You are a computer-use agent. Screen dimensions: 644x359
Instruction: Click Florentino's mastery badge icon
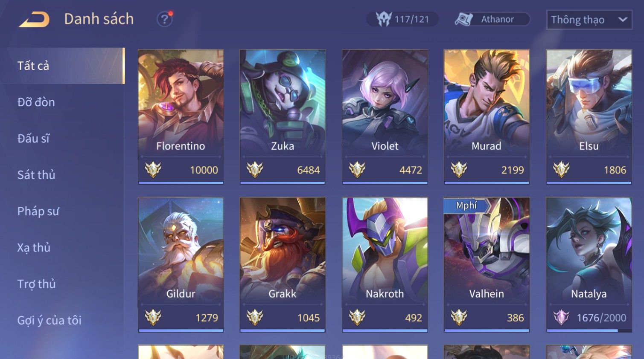tap(153, 170)
